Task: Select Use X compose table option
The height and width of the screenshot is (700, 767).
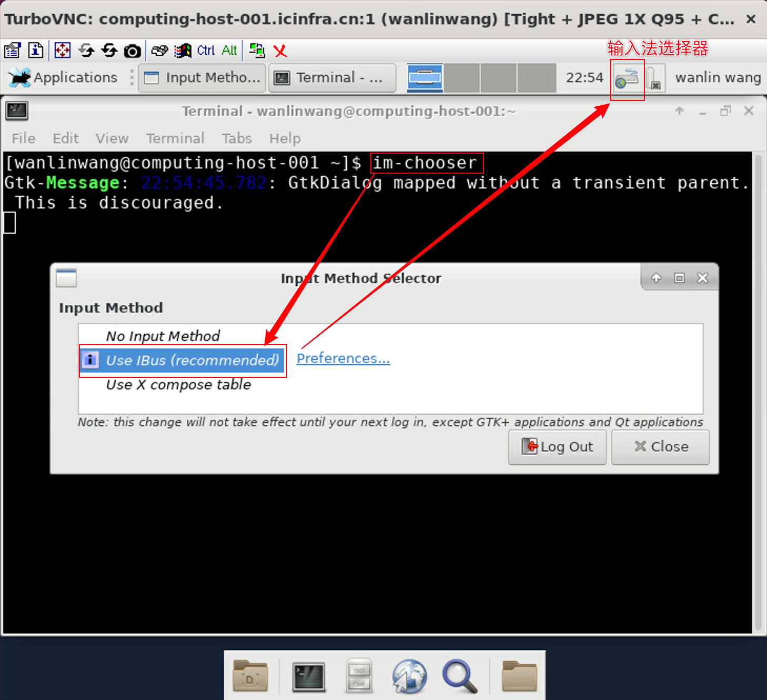Action: pos(179,385)
